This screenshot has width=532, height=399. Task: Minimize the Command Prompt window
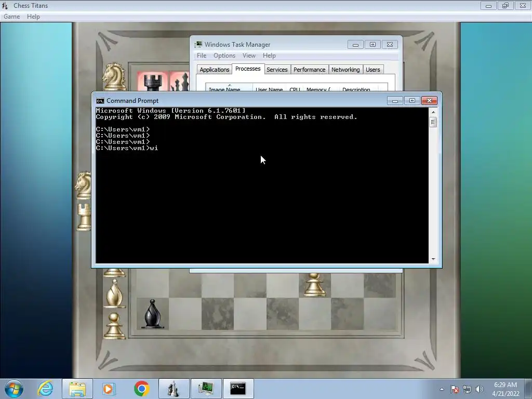[x=395, y=100]
